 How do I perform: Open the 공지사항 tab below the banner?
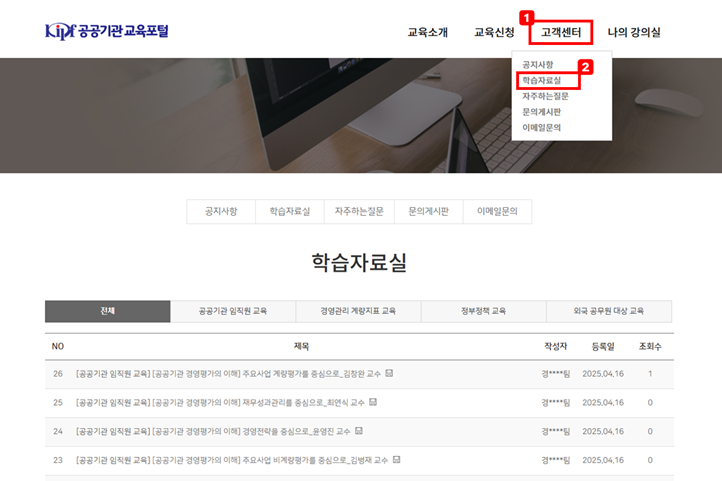click(221, 212)
